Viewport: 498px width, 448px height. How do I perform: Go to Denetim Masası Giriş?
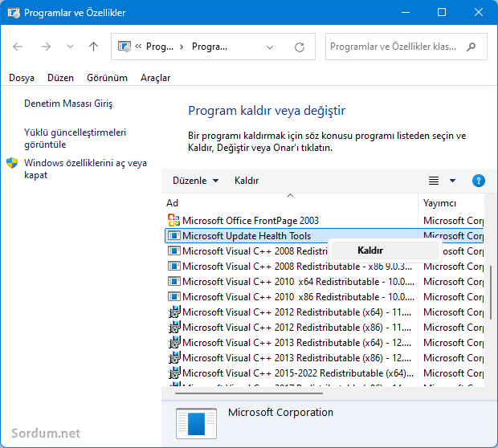[68, 104]
